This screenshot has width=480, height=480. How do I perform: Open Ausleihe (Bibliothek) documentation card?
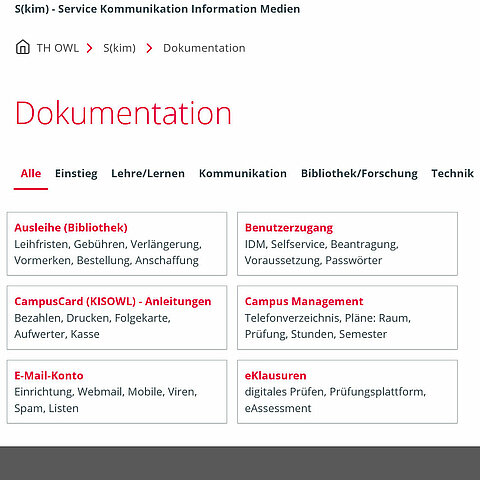click(117, 244)
